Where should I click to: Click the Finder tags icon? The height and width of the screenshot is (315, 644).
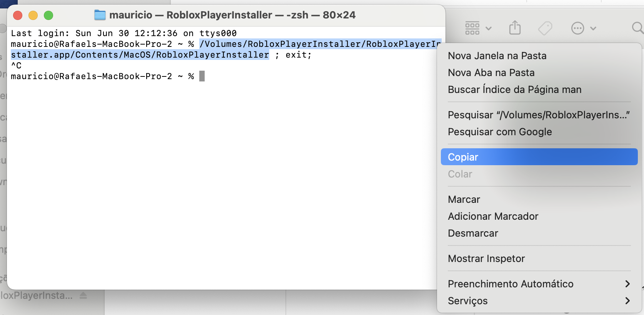pos(545,28)
